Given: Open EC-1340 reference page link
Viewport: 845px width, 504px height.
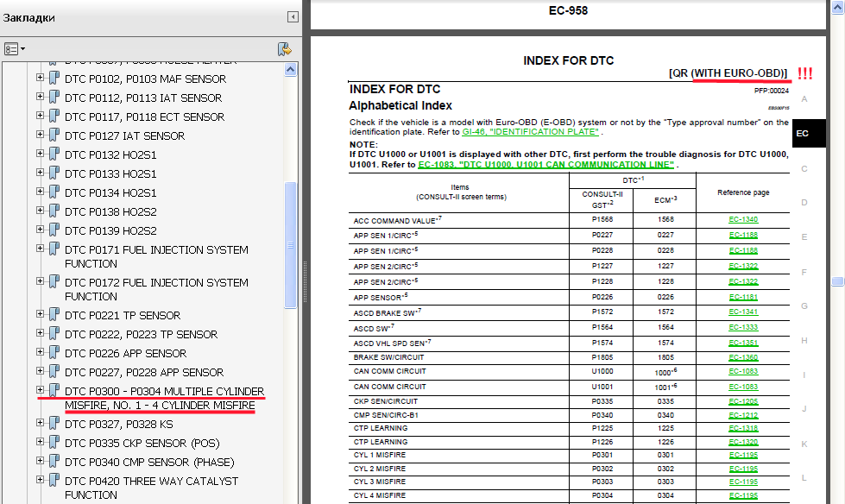Looking at the screenshot, I should click(743, 219).
